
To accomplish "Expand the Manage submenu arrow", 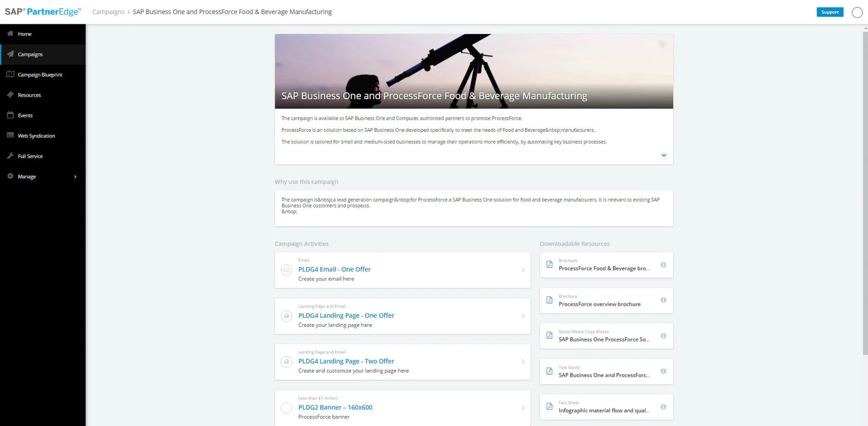I will pos(75,177).
